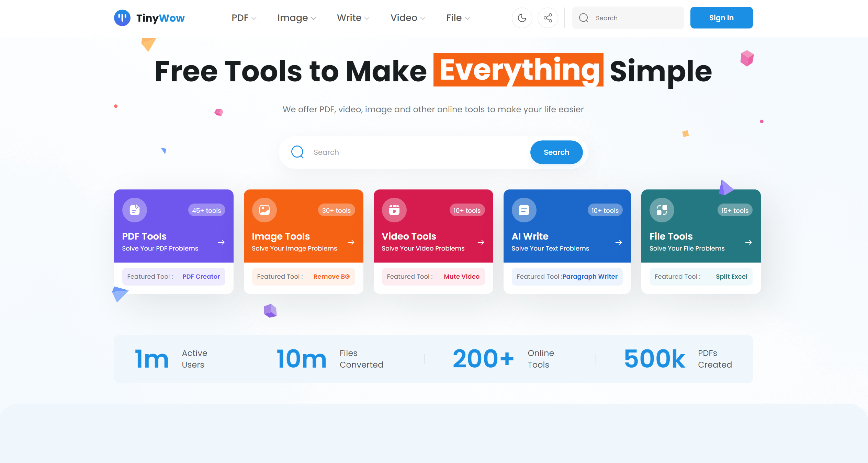Click the Video Tools film icon
This screenshot has width=868, height=463.
pos(394,210)
